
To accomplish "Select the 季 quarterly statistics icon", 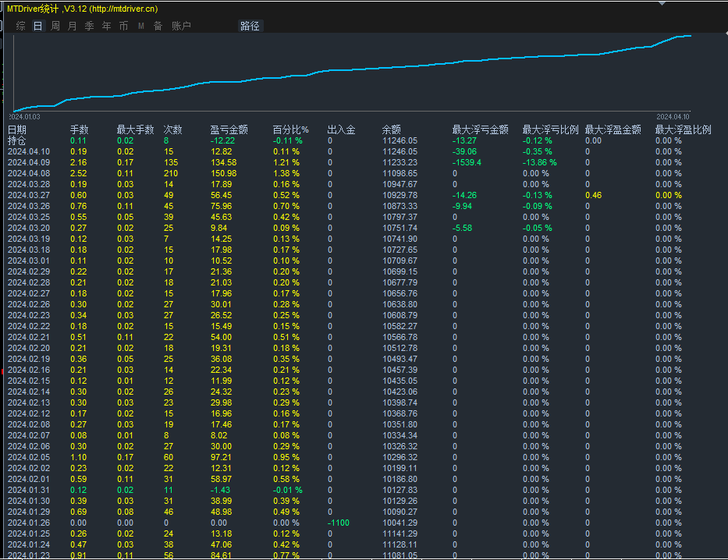I will 88,25.
